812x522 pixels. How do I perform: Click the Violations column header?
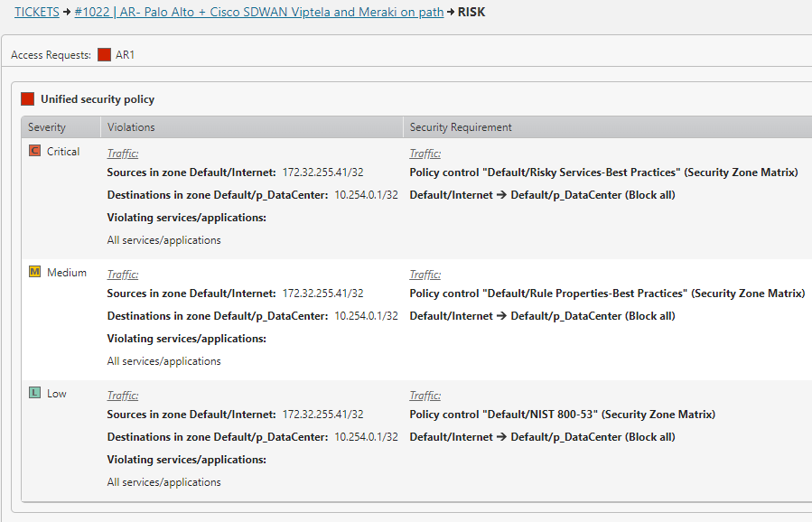[x=131, y=127]
